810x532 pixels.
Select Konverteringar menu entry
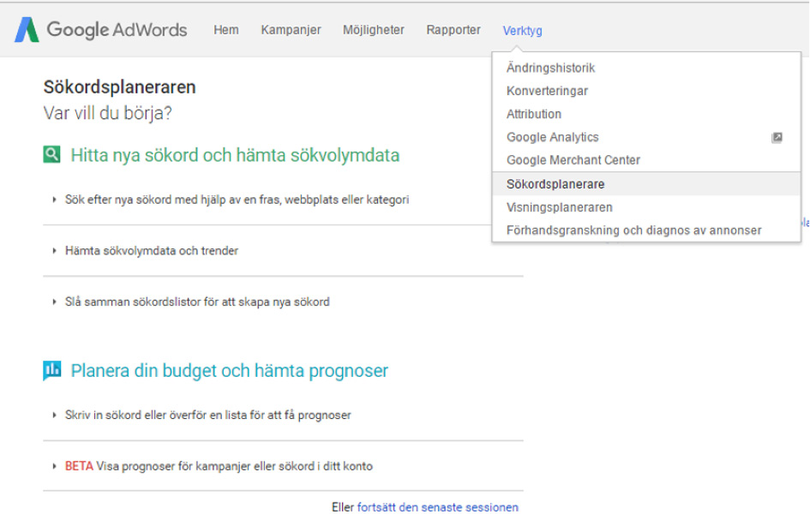(646, 91)
